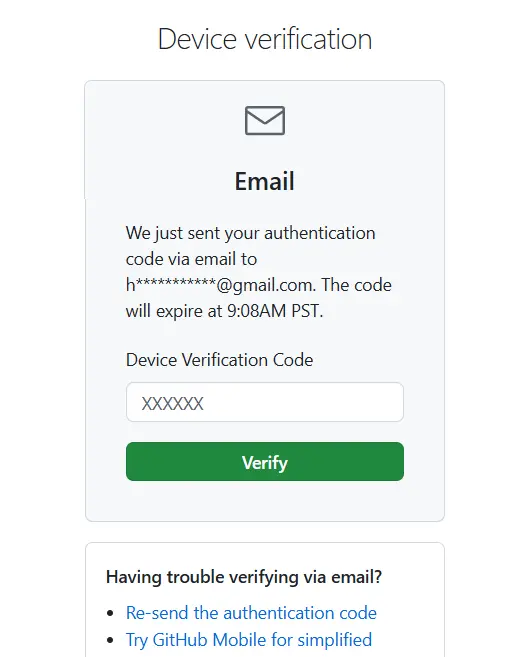The width and height of the screenshot is (521, 657).
Task: Select the bold Email heading
Action: pyautogui.click(x=264, y=181)
